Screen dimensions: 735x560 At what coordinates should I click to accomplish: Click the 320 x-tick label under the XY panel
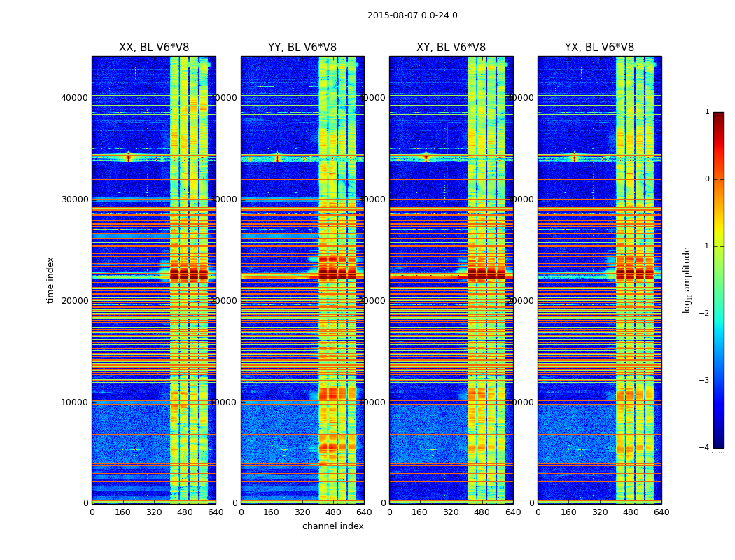point(451,512)
